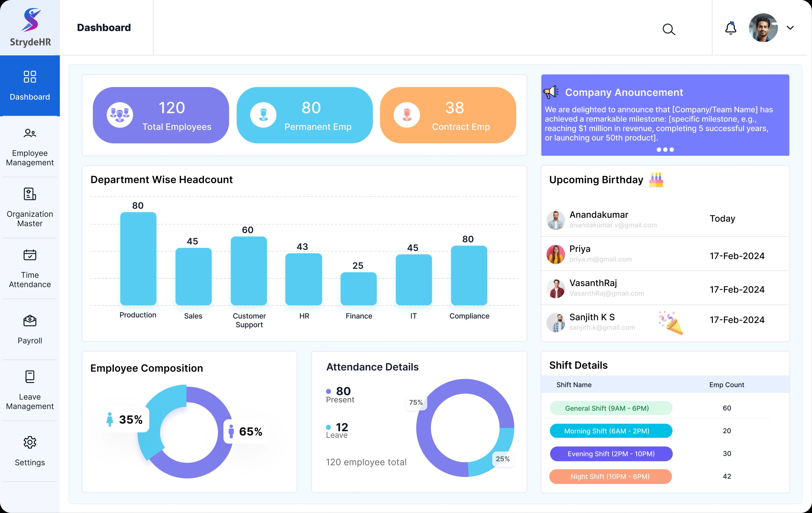Image resolution: width=812 pixels, height=513 pixels.
Task: Open Leave Management from sidebar
Action: pyautogui.click(x=30, y=376)
